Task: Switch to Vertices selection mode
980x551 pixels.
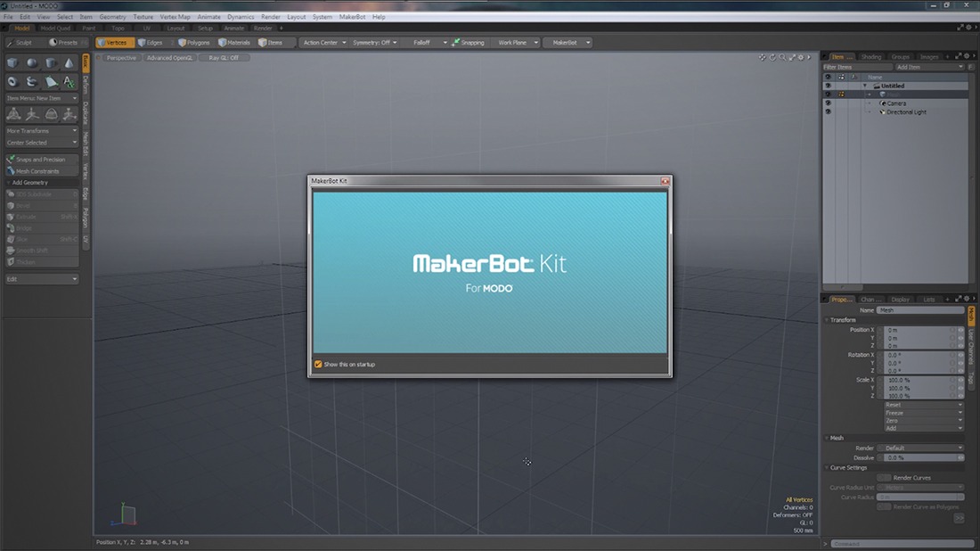Action: [x=114, y=42]
